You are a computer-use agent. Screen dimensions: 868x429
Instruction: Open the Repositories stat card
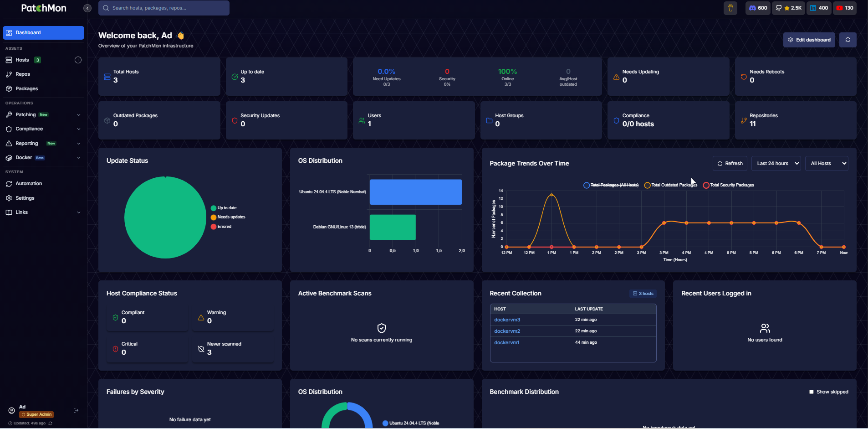[x=796, y=120]
